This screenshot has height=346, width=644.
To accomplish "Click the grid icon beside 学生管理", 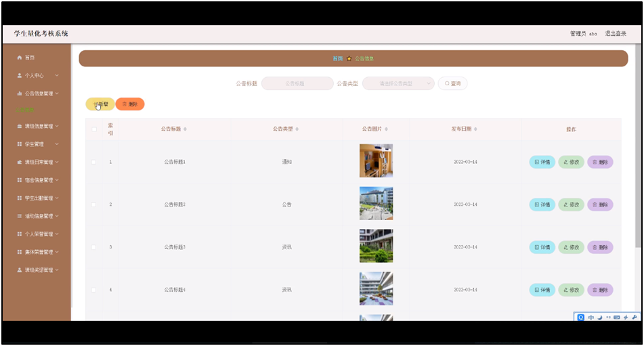I will point(20,144).
